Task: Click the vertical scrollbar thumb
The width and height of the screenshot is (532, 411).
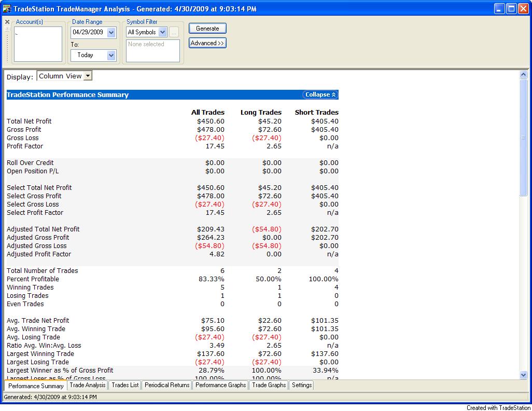Action: 523,137
